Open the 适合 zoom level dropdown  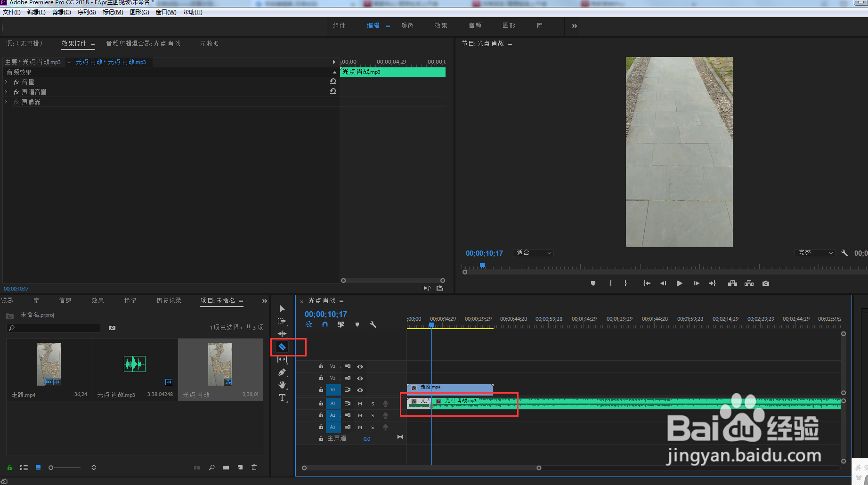pos(534,253)
